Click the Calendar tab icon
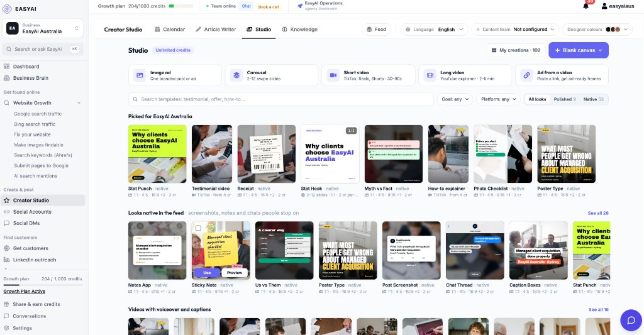Image resolution: width=644 pixels, height=335 pixels. tap(157, 30)
